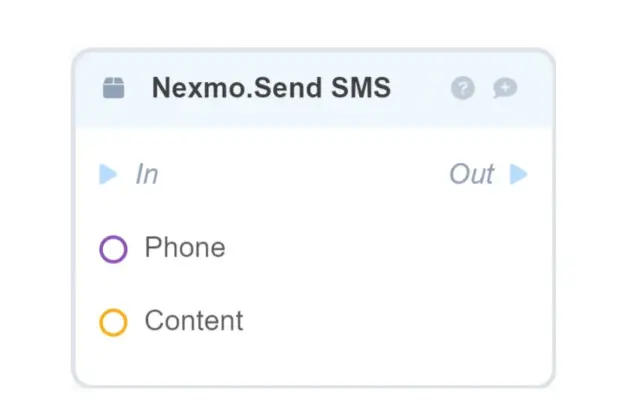640x403 pixels.
Task: Click the Phone parameter label
Action: 185,248
